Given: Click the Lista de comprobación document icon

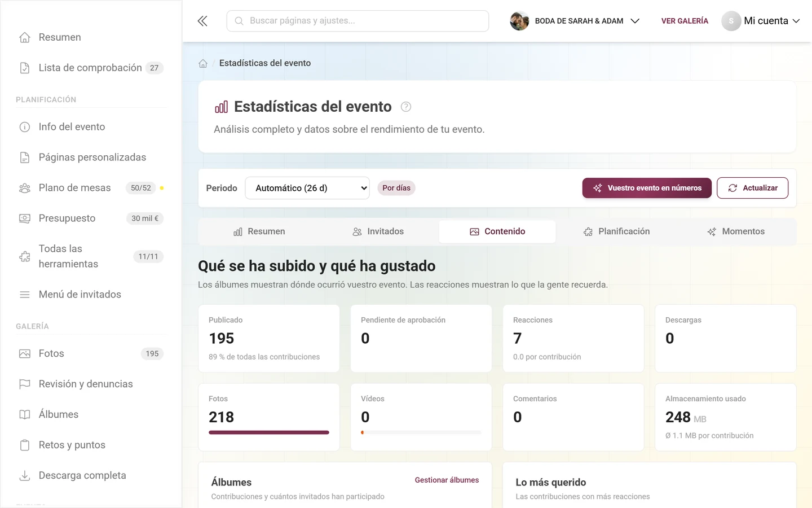Looking at the screenshot, I should 25,68.
